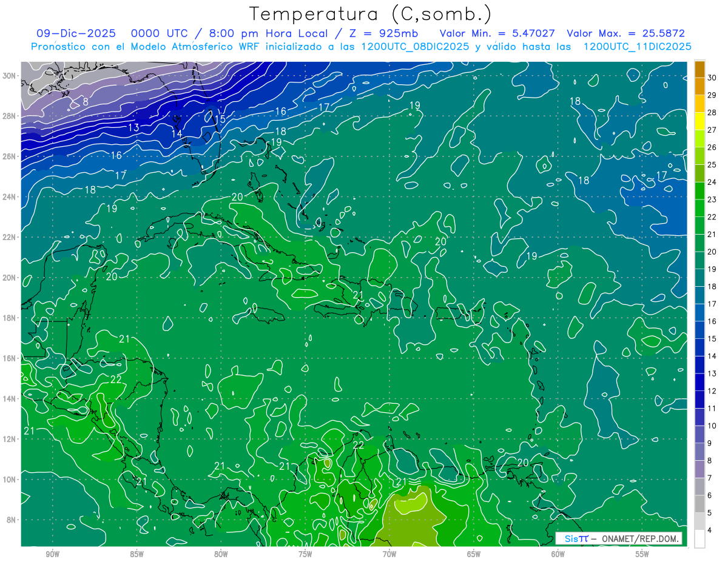Select the initialization time "1200UTC_08DIC2025"

click(415, 47)
